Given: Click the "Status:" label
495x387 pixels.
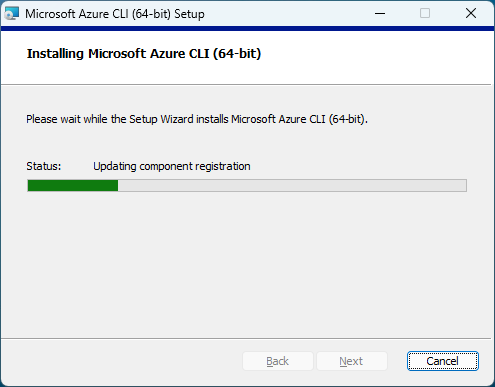Looking at the screenshot, I should pos(44,166).
